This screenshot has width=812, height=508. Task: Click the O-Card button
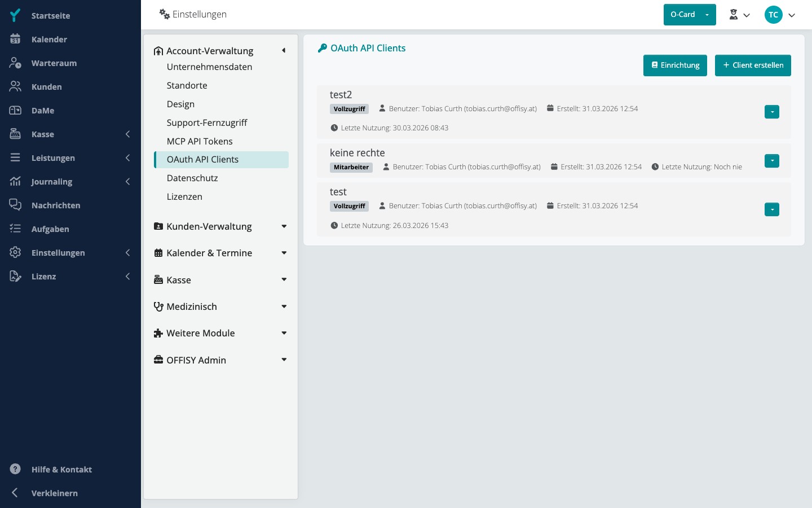click(x=683, y=15)
